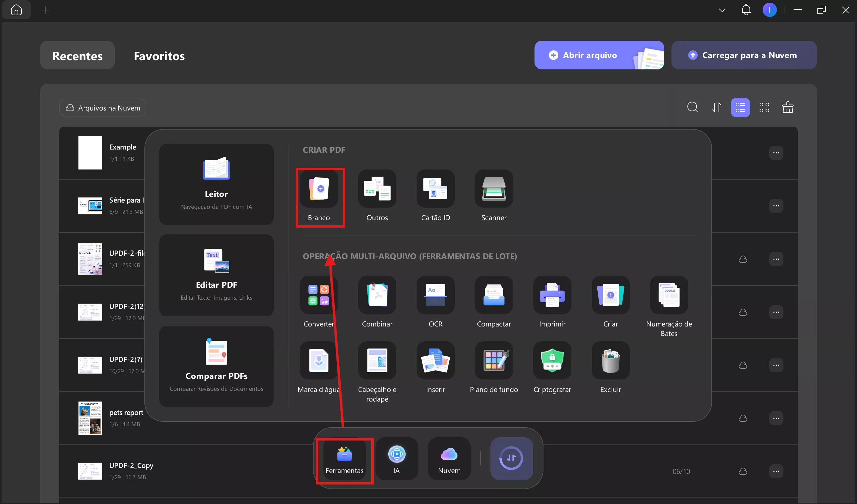Image resolution: width=857 pixels, height=504 pixels.
Task: Expand the title bar dropdown chevron
Action: click(x=722, y=10)
